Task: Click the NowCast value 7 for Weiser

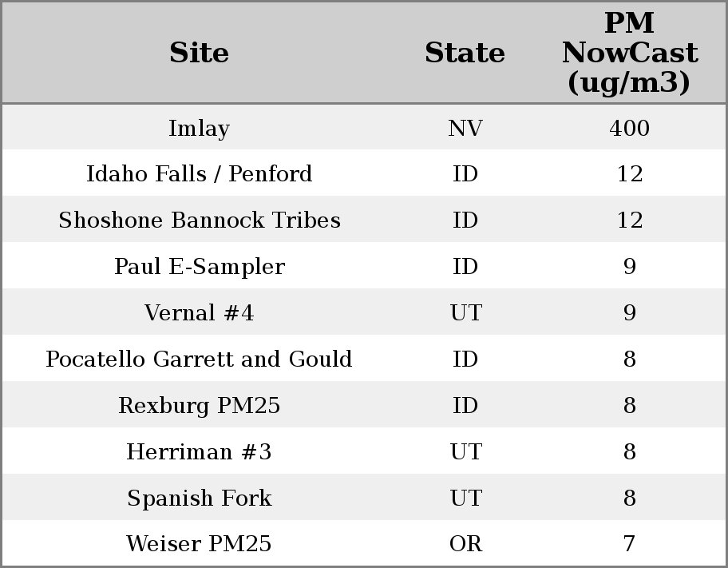Action: pyautogui.click(x=629, y=544)
